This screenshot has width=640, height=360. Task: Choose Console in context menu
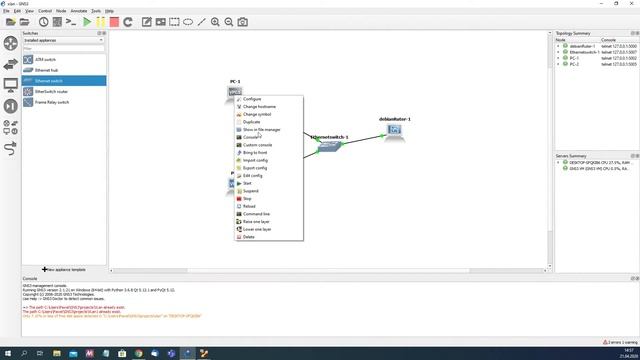tap(269, 137)
